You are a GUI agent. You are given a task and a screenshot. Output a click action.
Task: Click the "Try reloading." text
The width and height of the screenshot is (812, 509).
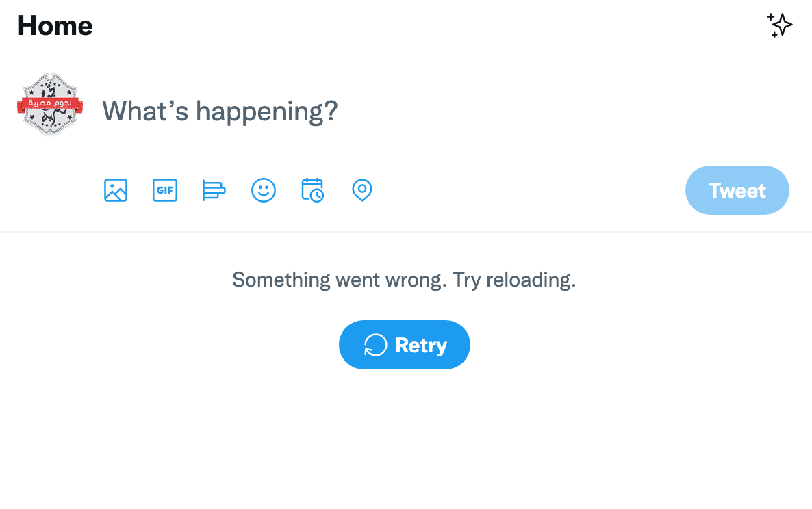514,280
